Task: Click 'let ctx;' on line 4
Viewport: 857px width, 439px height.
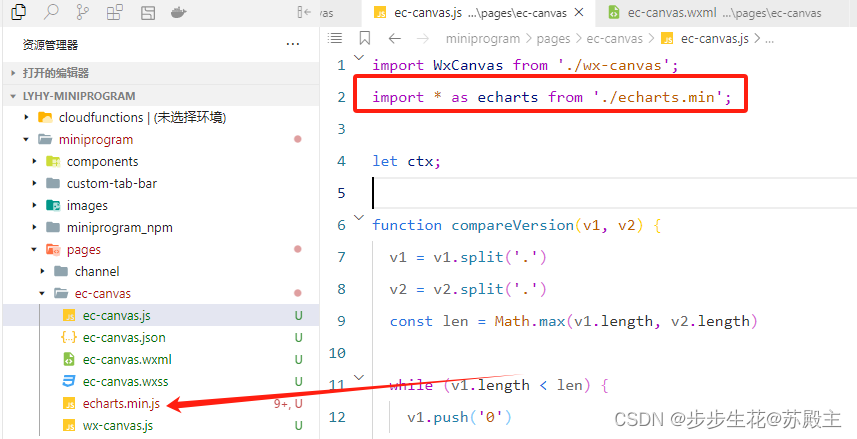Action: (406, 161)
